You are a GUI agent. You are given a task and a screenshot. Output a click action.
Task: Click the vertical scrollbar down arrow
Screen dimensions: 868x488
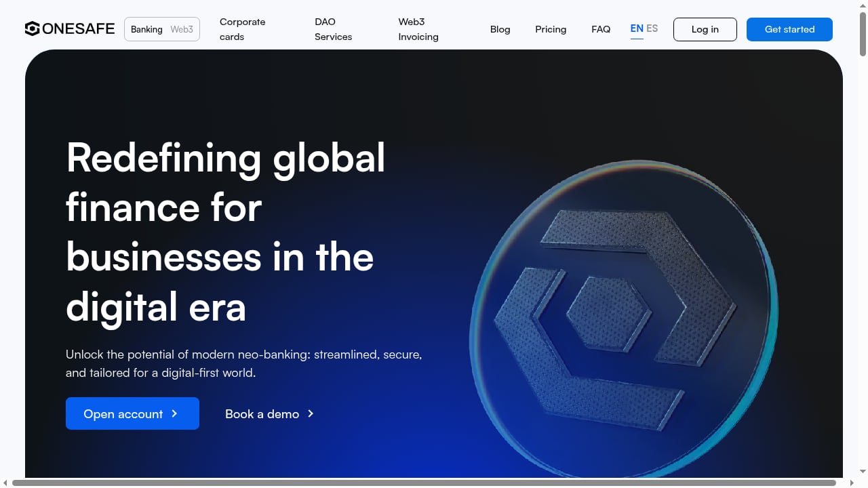(863, 472)
